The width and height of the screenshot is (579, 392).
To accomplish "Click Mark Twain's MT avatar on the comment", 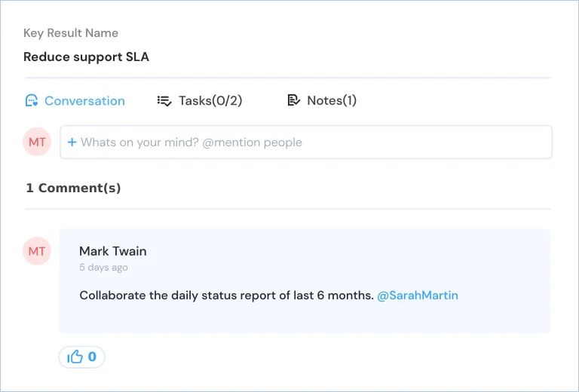I will pyautogui.click(x=37, y=251).
